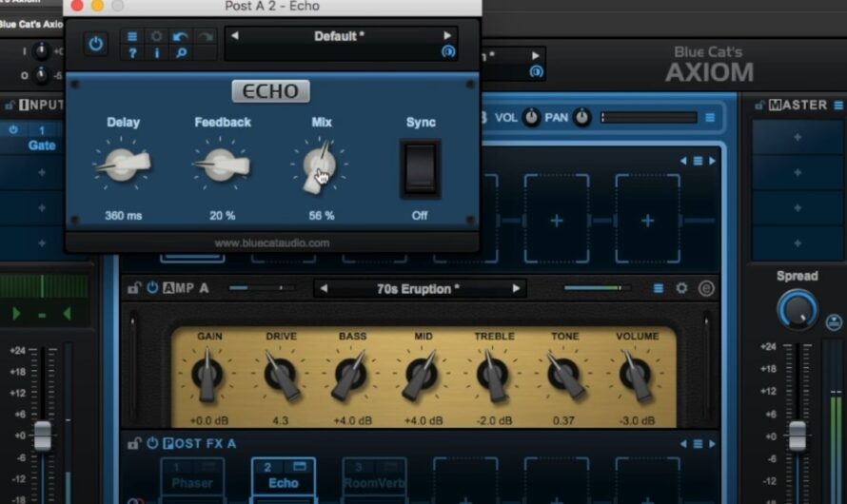Open the Echo help question mark
Screen dimensions: 847x504
pyautogui.click(x=132, y=53)
